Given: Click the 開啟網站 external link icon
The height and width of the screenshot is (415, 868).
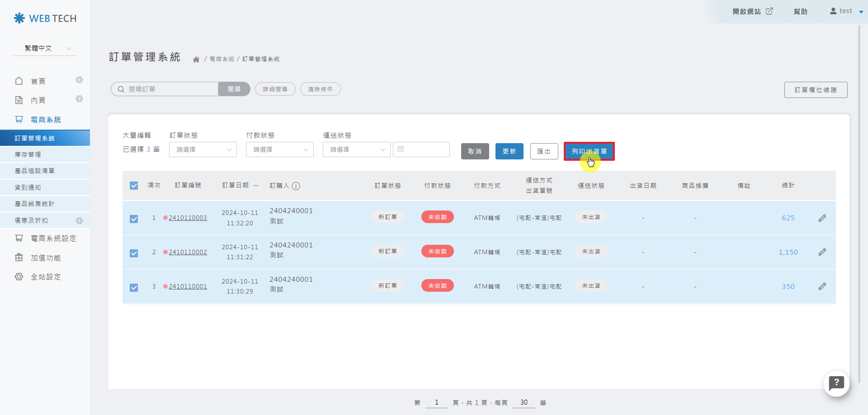Looking at the screenshot, I should [x=769, y=11].
